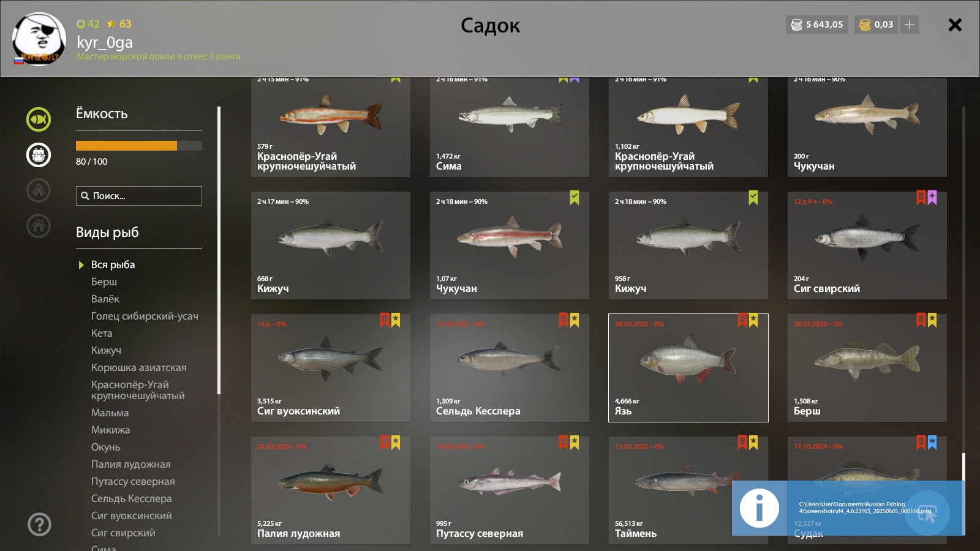Open the kyr_0ga player avatar
The image size is (980, 551).
pos(39,39)
